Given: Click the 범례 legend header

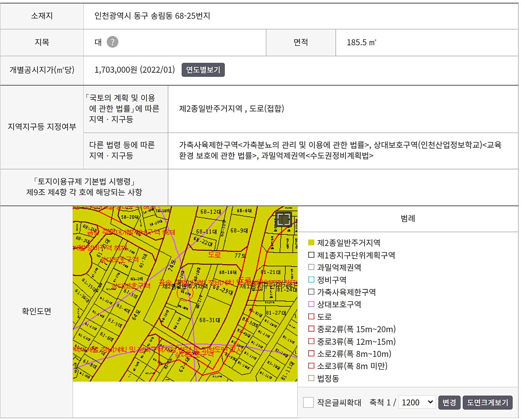Looking at the screenshot, I should [x=408, y=219].
